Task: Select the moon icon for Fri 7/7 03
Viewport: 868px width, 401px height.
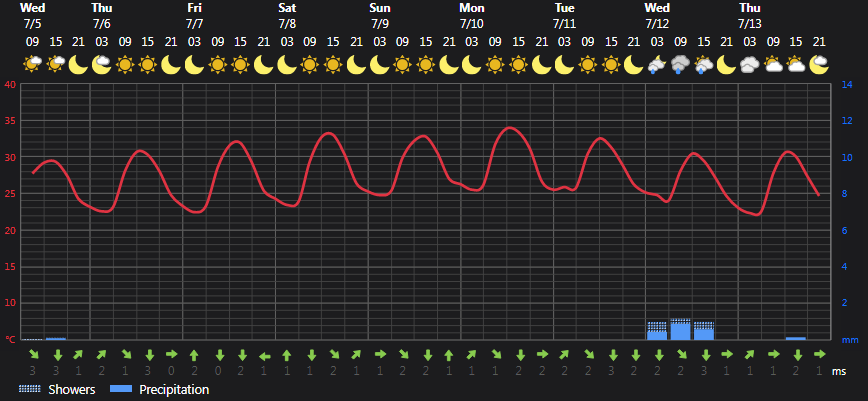Action: 194,64
